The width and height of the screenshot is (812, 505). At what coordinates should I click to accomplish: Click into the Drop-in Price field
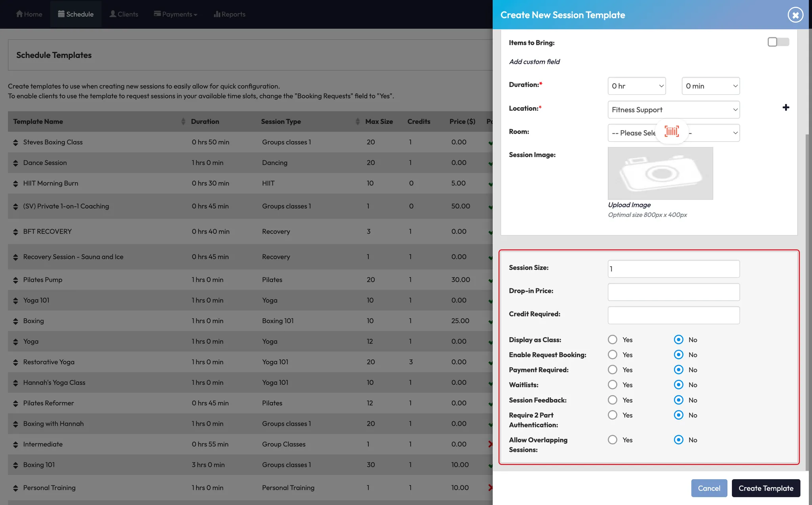(x=673, y=292)
